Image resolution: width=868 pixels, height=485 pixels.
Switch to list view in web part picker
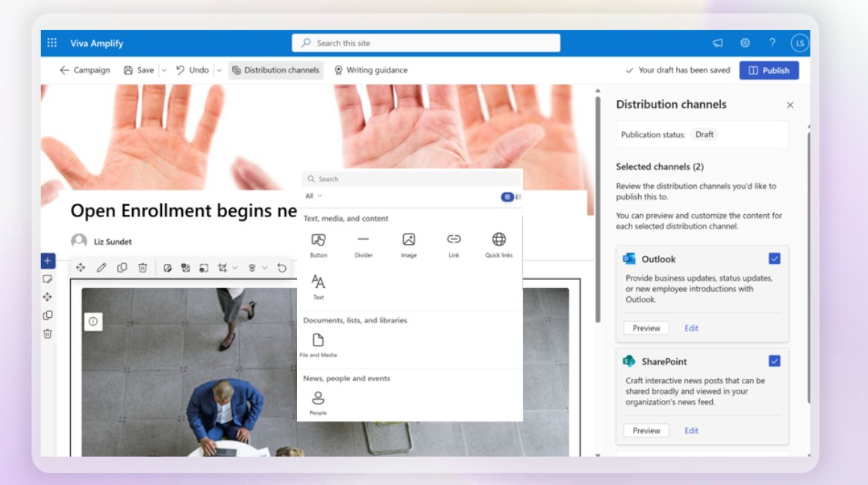click(x=518, y=196)
